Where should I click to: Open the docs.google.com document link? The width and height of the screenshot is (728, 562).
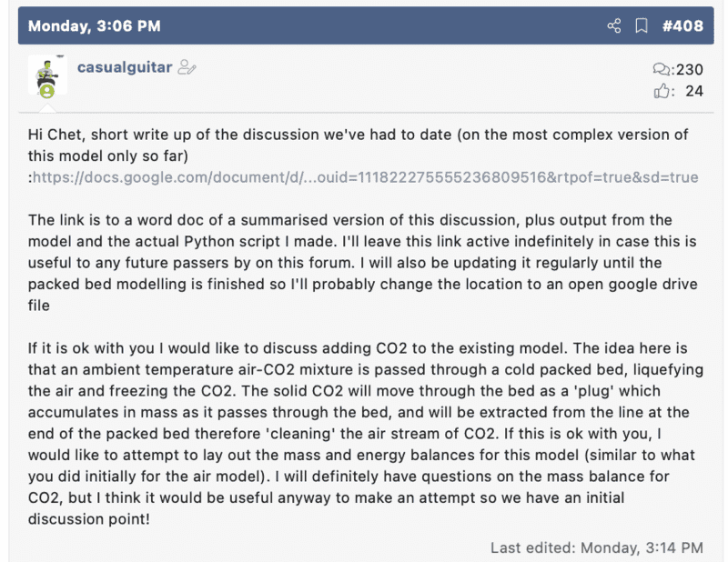[365, 177]
